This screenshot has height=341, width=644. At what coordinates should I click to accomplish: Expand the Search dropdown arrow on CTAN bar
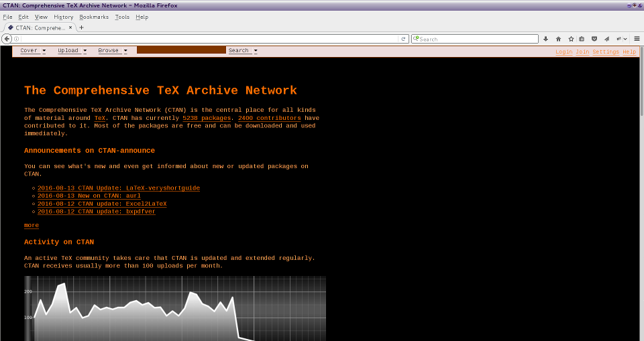coord(256,51)
